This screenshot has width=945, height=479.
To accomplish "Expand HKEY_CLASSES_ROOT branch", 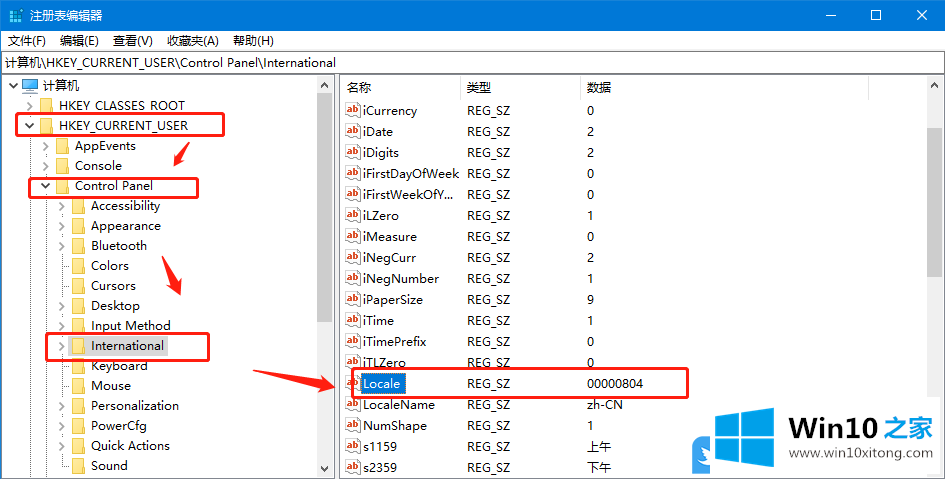I will pos(30,106).
